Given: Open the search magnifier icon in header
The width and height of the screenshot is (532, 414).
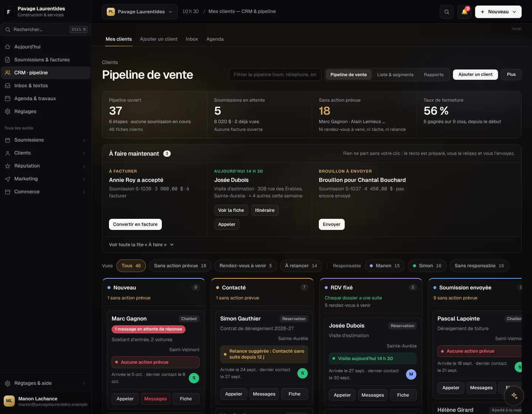Looking at the screenshot, I should [x=447, y=12].
